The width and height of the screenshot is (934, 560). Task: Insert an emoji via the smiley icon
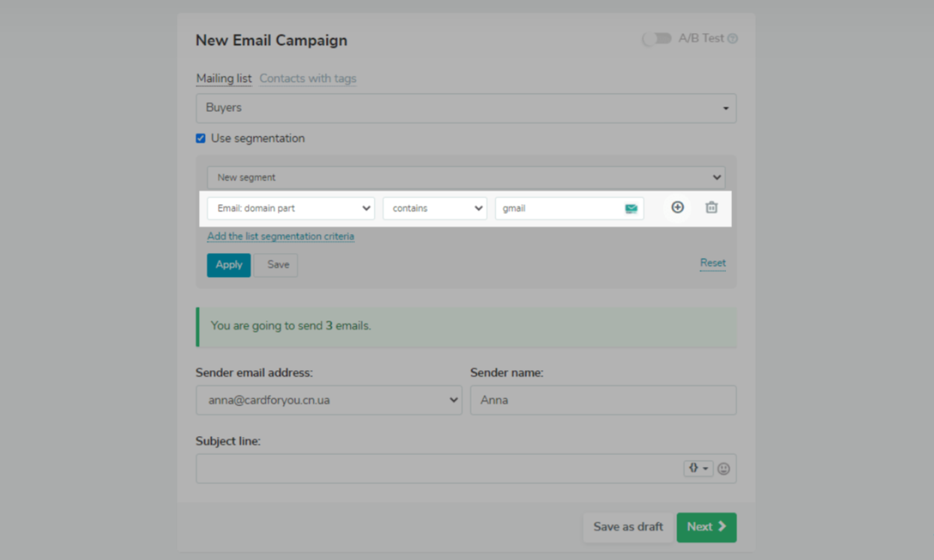pos(723,468)
